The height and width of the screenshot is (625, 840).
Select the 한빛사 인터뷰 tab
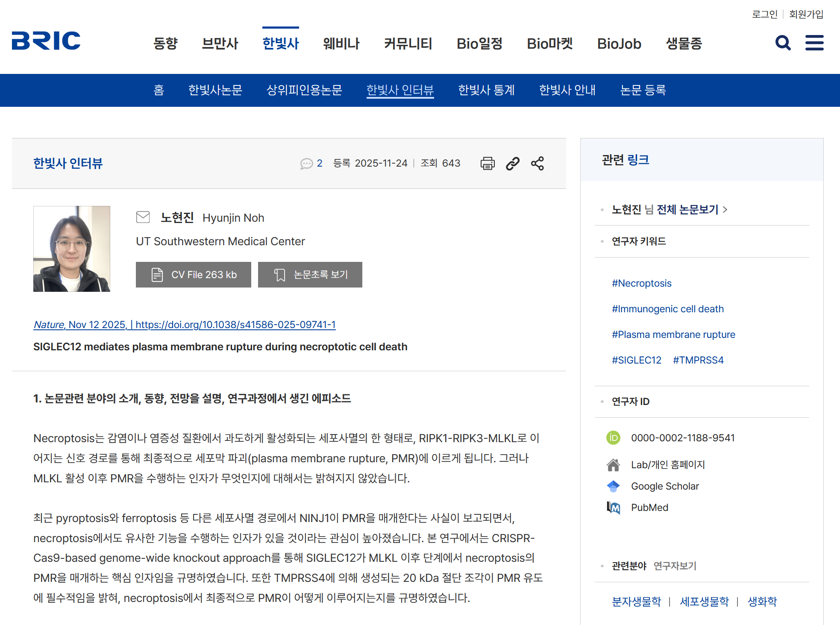(400, 90)
